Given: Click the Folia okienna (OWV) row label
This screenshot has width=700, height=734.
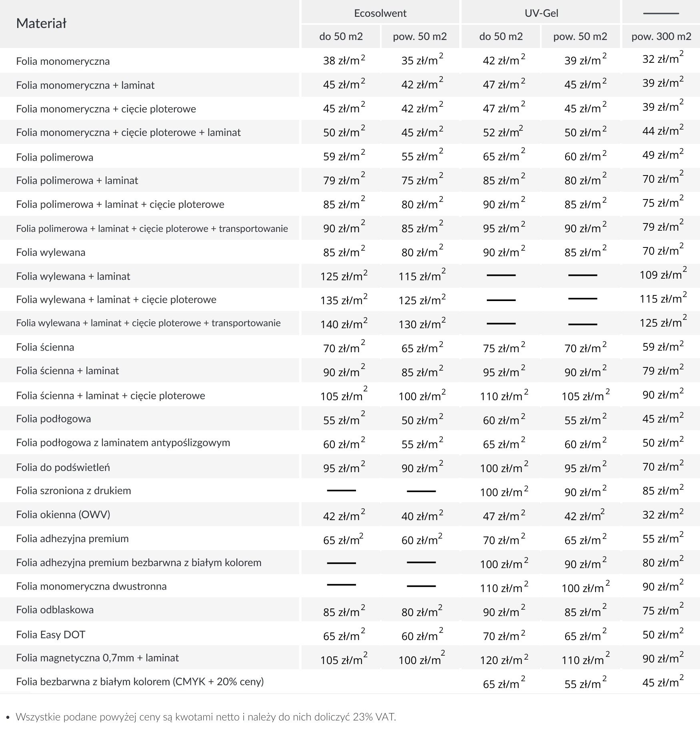Looking at the screenshot, I should 63,515.
